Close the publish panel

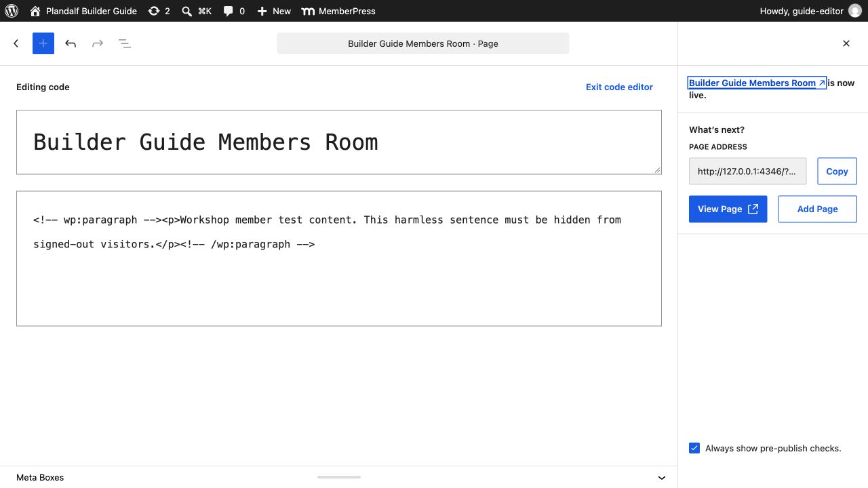(x=846, y=43)
